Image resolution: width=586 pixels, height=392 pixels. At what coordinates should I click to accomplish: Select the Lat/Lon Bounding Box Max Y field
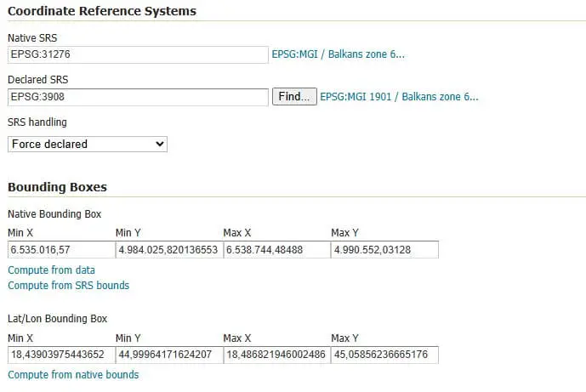tap(384, 355)
